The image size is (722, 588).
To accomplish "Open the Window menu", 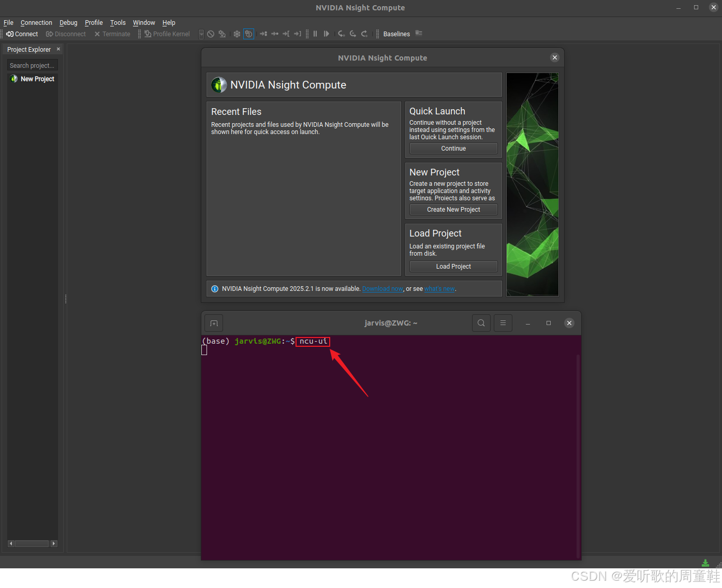I will click(144, 23).
